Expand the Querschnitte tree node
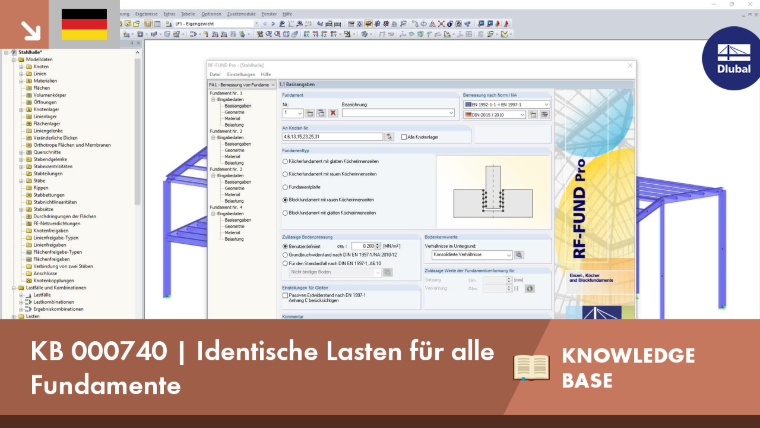 [x=21, y=152]
